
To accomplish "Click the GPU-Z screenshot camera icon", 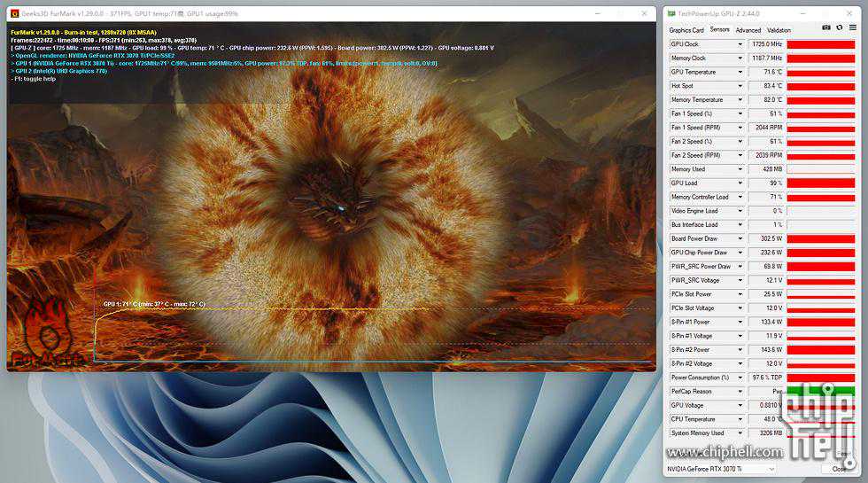I will click(826, 28).
